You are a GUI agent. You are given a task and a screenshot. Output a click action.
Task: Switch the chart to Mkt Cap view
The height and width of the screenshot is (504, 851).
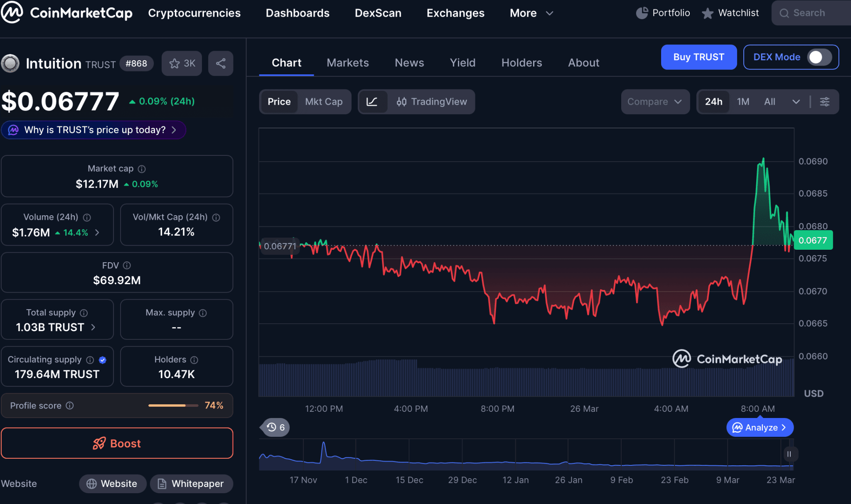(x=324, y=101)
